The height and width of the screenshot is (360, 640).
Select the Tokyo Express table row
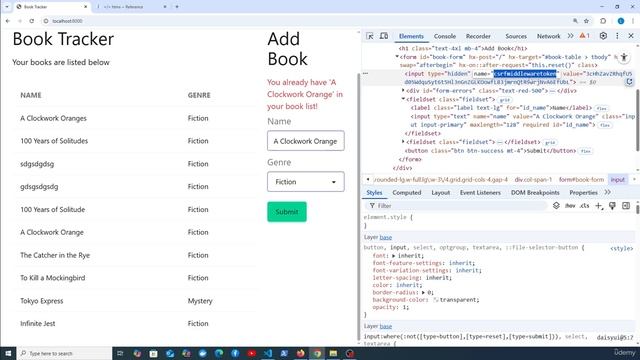click(136, 301)
